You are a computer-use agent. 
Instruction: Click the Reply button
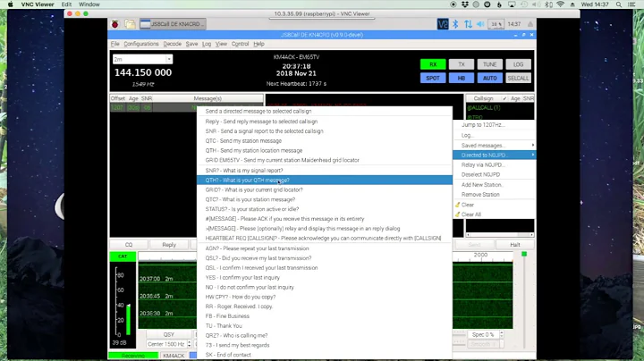[x=169, y=245]
